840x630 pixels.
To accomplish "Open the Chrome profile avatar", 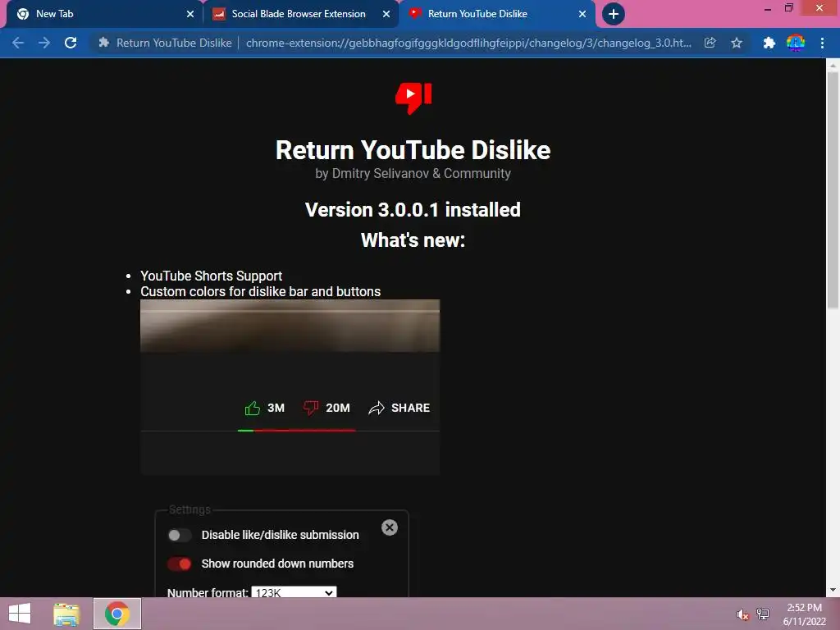I will (x=796, y=43).
